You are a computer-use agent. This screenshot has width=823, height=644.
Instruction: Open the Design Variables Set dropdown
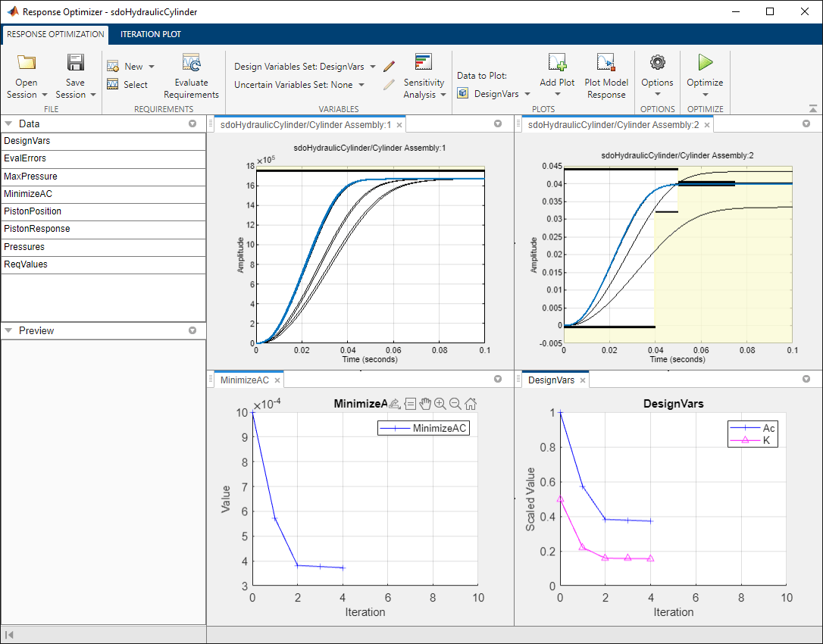coord(373,67)
